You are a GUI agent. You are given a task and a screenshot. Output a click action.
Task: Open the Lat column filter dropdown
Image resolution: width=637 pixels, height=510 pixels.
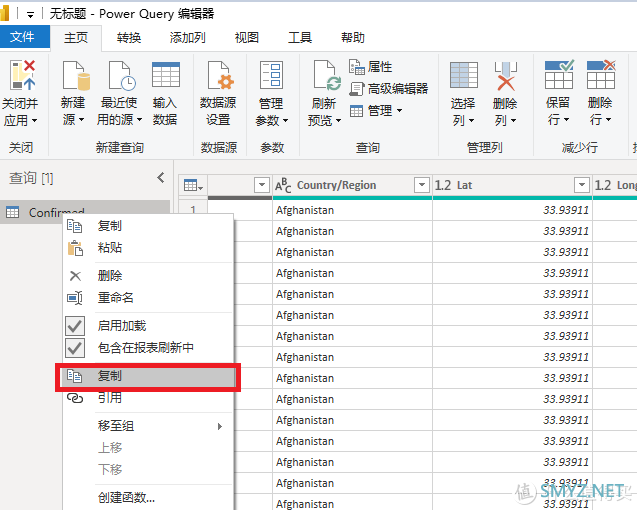pyautogui.click(x=582, y=185)
